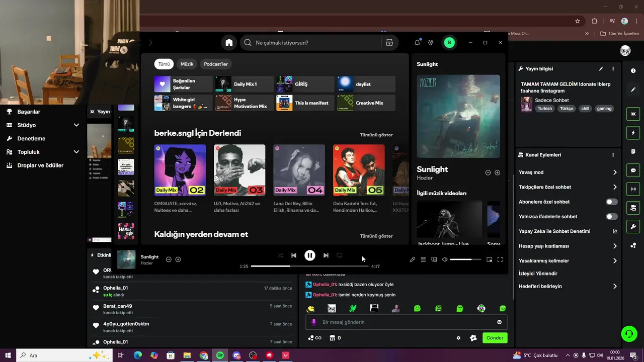Open the Spotify browse icon in search bar

coord(389,43)
